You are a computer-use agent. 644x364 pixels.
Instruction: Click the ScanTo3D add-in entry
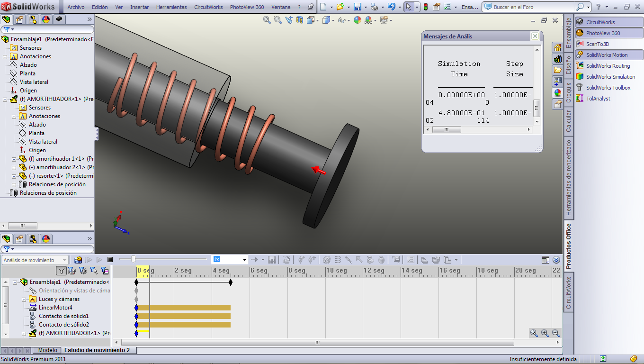[598, 44]
